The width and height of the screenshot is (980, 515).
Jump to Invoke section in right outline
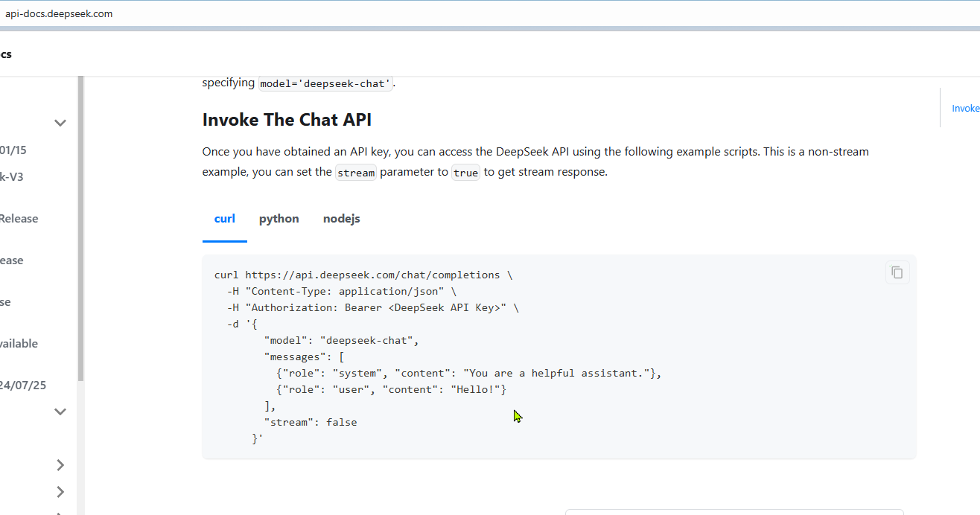(966, 109)
